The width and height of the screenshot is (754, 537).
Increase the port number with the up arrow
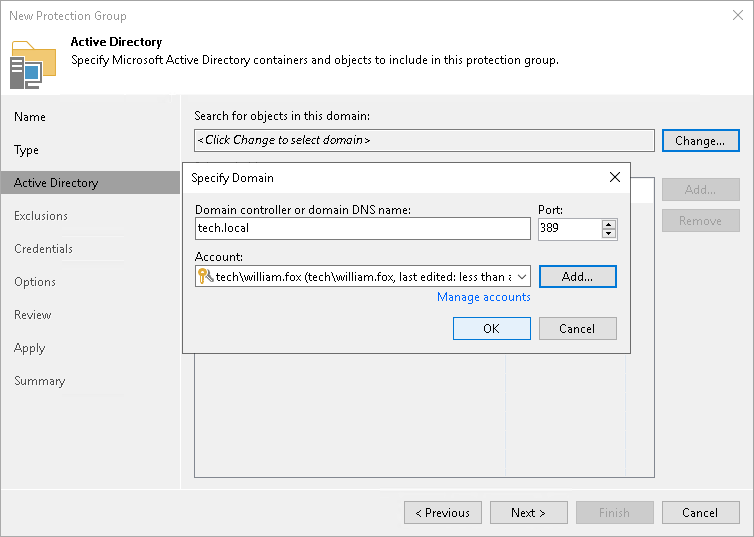coord(609,224)
